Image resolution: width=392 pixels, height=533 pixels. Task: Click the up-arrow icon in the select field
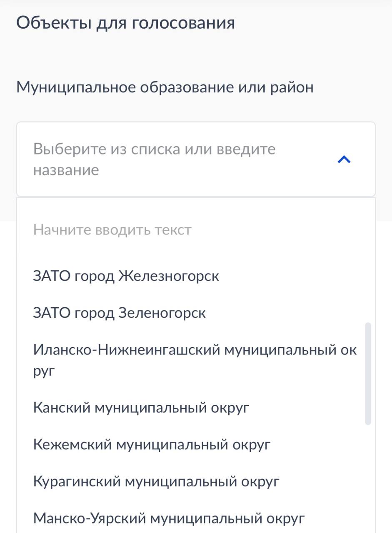pyautogui.click(x=344, y=159)
